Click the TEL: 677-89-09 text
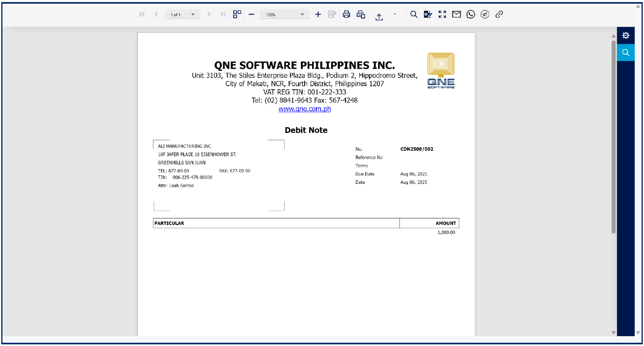Viewport: 644px width, 346px height. coord(173,171)
